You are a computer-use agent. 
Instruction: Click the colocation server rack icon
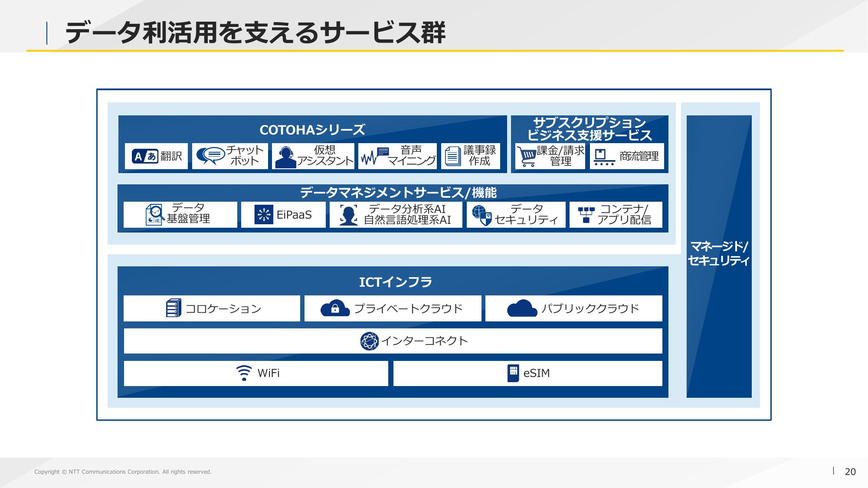pyautogui.click(x=174, y=308)
